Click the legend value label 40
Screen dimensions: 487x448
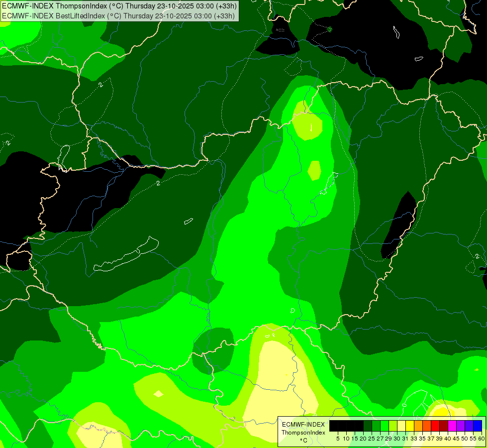click(448, 439)
